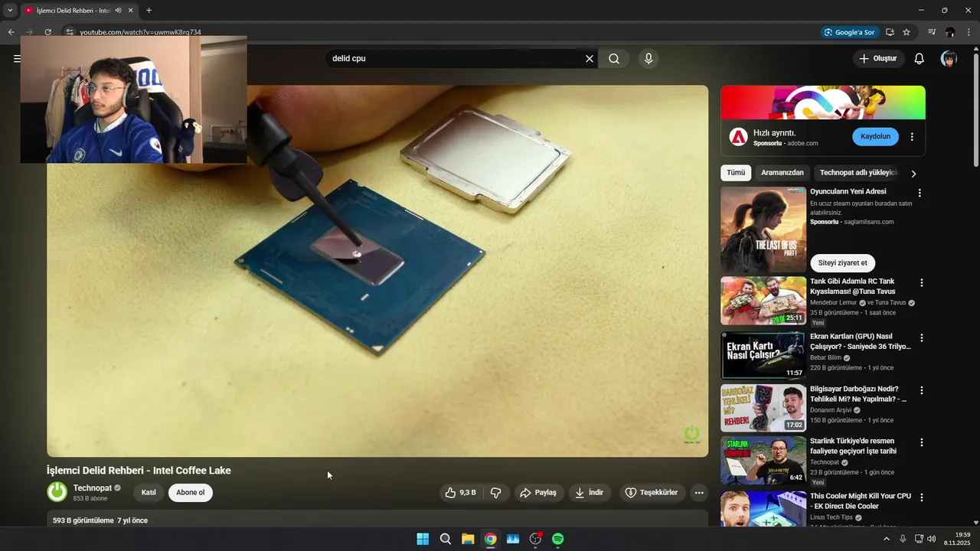The width and height of the screenshot is (980, 551).
Task: Like the video with 9,3 B likes
Action: pos(461,493)
